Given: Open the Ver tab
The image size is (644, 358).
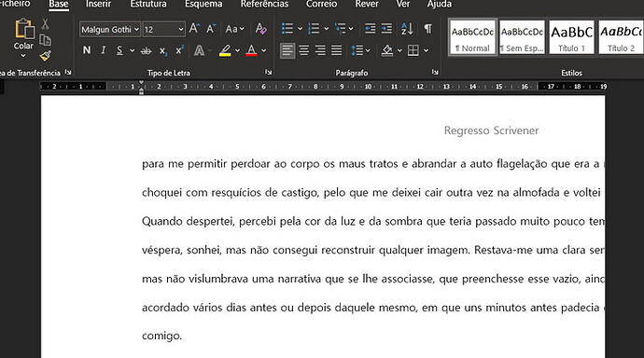Looking at the screenshot, I should click(x=403, y=4).
